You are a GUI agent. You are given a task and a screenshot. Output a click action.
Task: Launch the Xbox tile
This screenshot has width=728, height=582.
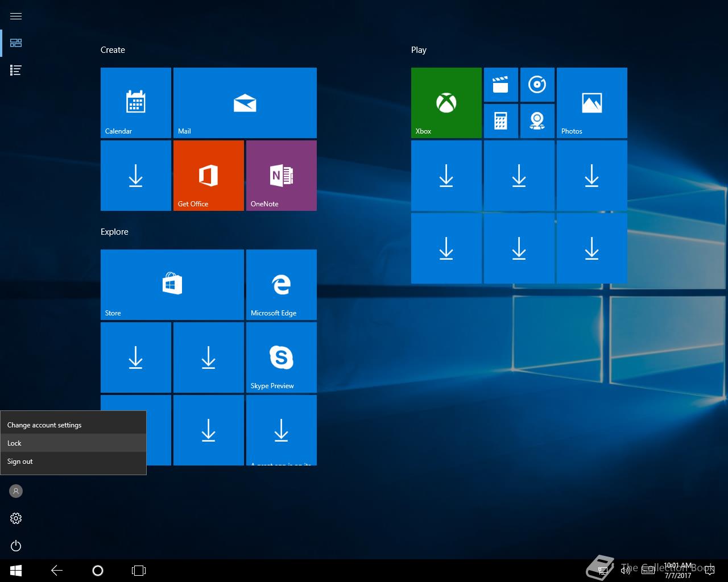(x=446, y=103)
